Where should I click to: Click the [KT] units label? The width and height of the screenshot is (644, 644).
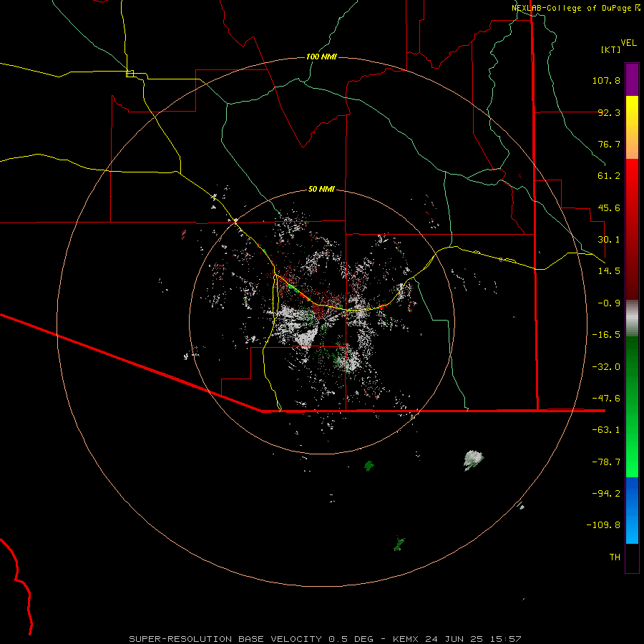[x=611, y=49]
